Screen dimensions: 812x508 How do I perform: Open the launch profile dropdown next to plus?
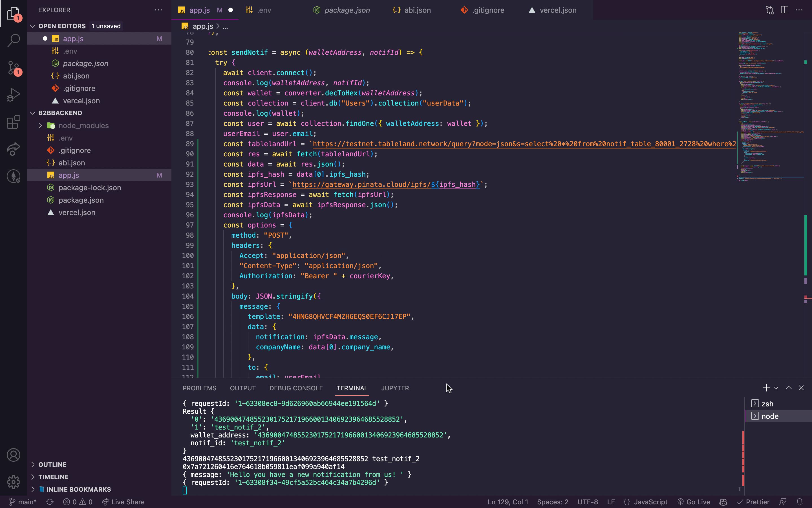point(776,388)
